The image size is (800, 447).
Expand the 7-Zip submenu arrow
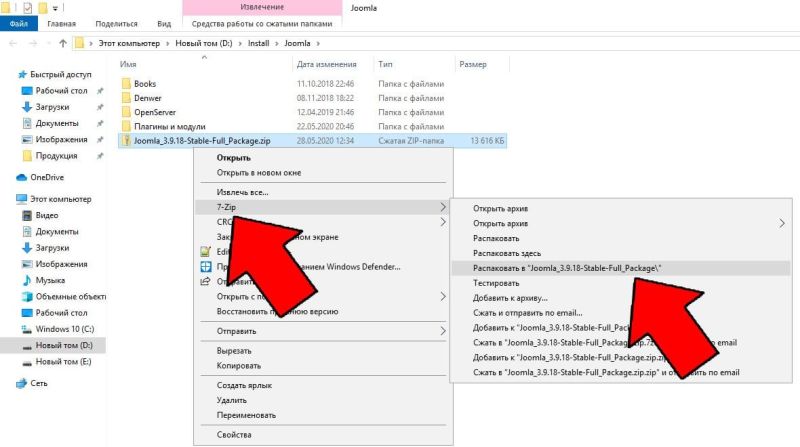pos(442,207)
